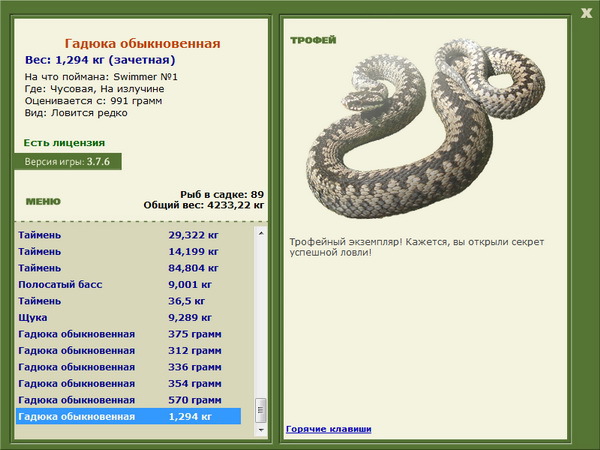
Task: Select the Гадюка обыкновенная 570 грамм entry
Action: (129, 399)
